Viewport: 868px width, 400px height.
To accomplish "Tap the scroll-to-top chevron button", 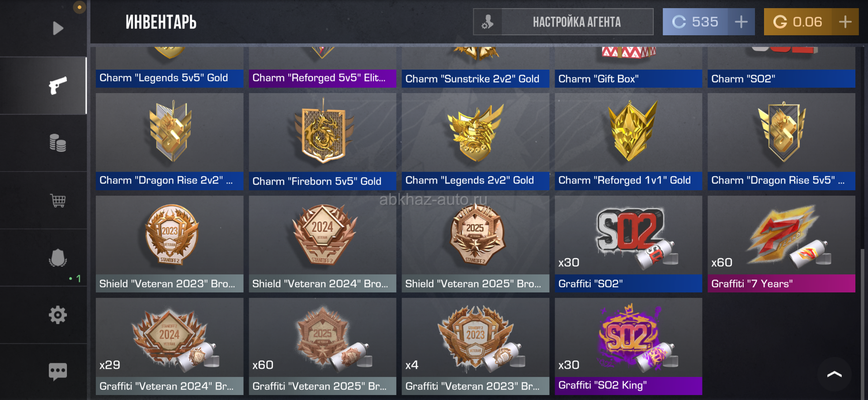I will pyautogui.click(x=834, y=374).
